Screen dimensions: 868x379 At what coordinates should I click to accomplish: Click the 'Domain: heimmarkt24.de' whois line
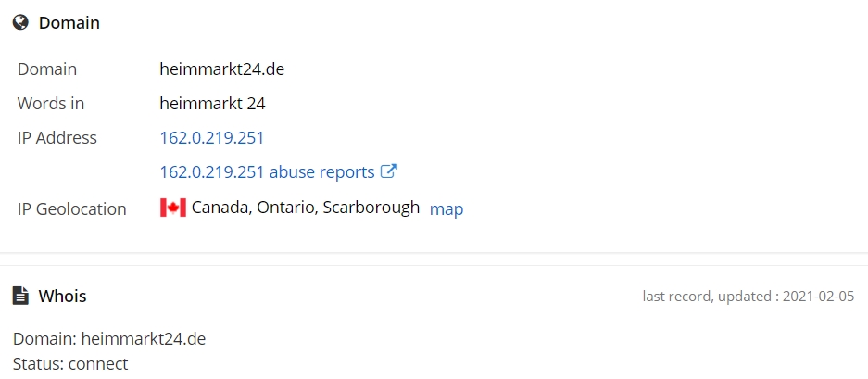click(x=109, y=338)
